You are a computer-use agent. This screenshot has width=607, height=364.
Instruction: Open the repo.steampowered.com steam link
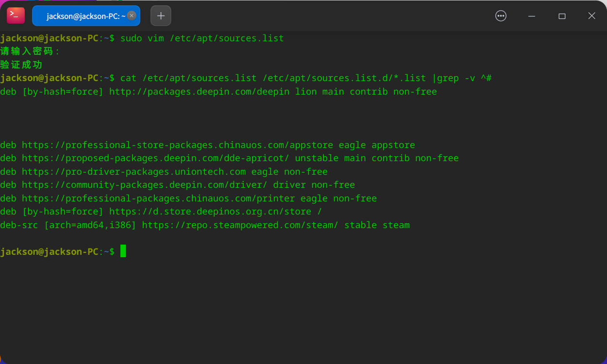[x=238, y=225]
